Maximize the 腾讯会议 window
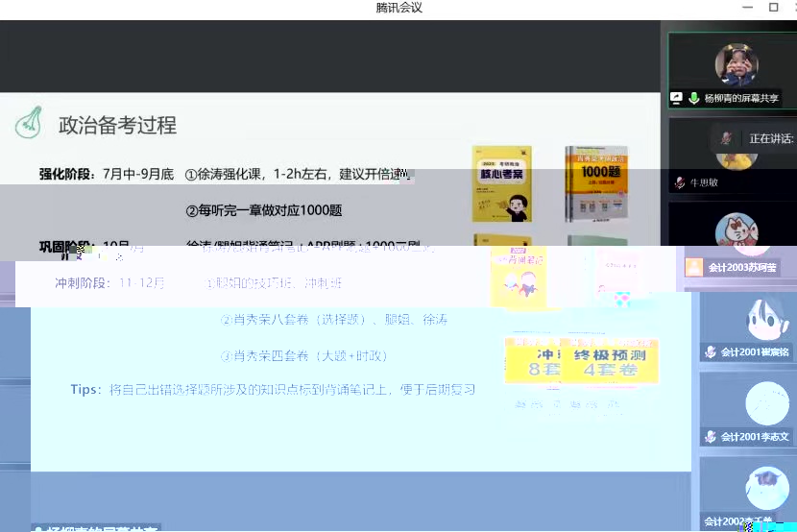Image resolution: width=797 pixels, height=532 pixels. click(774, 7)
